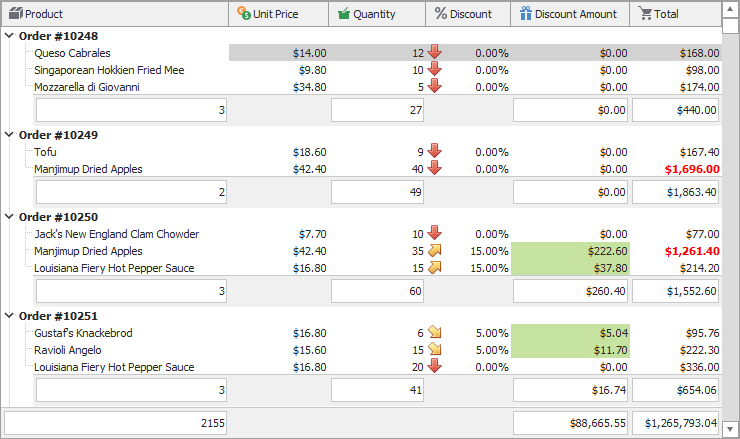
Task: Click the green $222.60 discount amount cell
Action: (x=570, y=251)
